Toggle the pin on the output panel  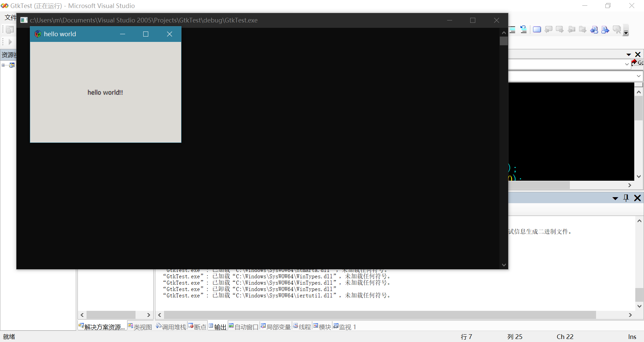click(626, 198)
